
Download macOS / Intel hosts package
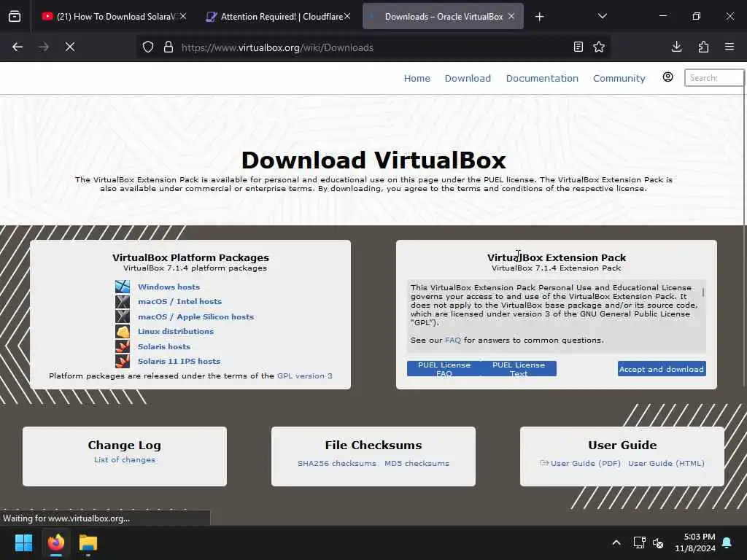(x=179, y=301)
